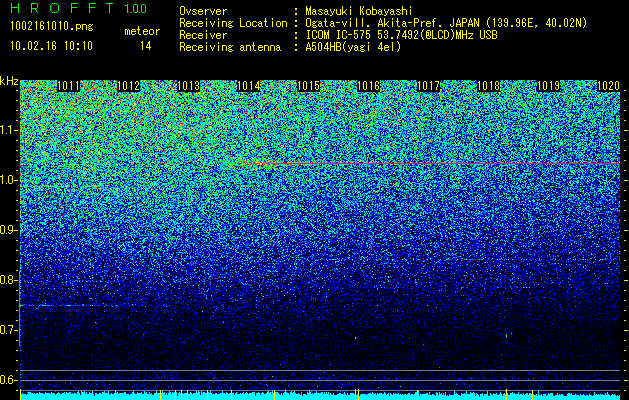The width and height of the screenshot is (629, 400).
Task: Click the 1011 time marker
Action: click(69, 86)
